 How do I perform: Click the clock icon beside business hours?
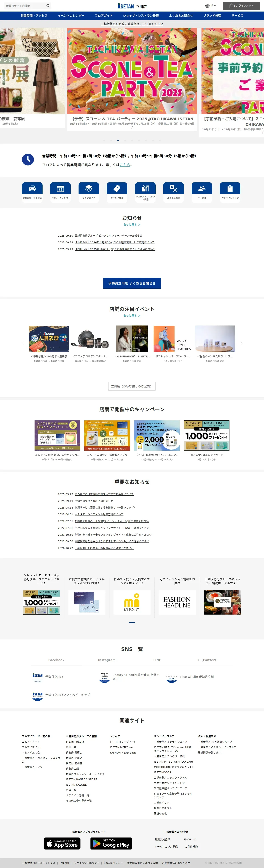28,159
